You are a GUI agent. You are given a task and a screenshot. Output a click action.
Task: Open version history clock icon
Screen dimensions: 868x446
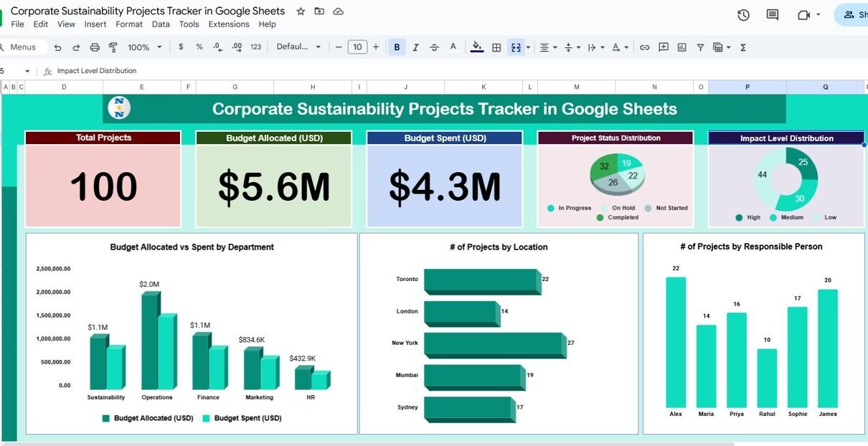[743, 15]
